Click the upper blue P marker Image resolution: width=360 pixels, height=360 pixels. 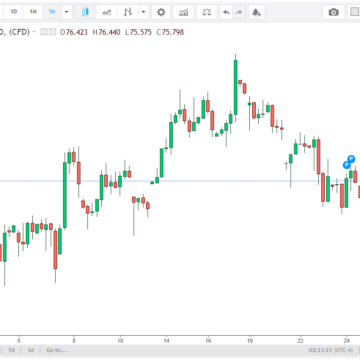[x=351, y=159]
